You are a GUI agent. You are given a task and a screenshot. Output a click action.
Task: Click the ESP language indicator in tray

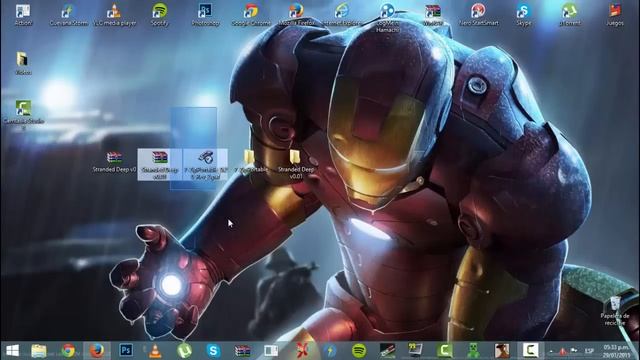pyautogui.click(x=589, y=351)
